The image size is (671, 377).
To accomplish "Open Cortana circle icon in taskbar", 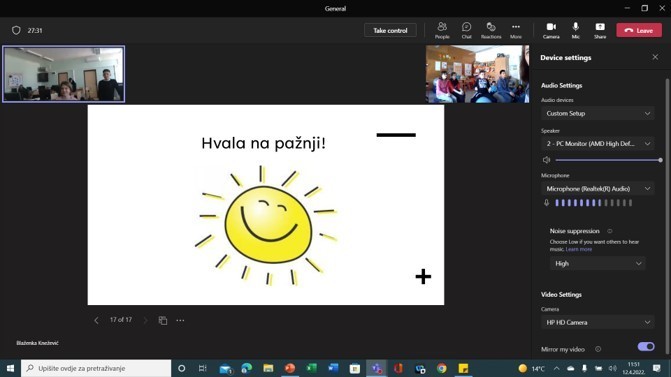I will (181, 368).
